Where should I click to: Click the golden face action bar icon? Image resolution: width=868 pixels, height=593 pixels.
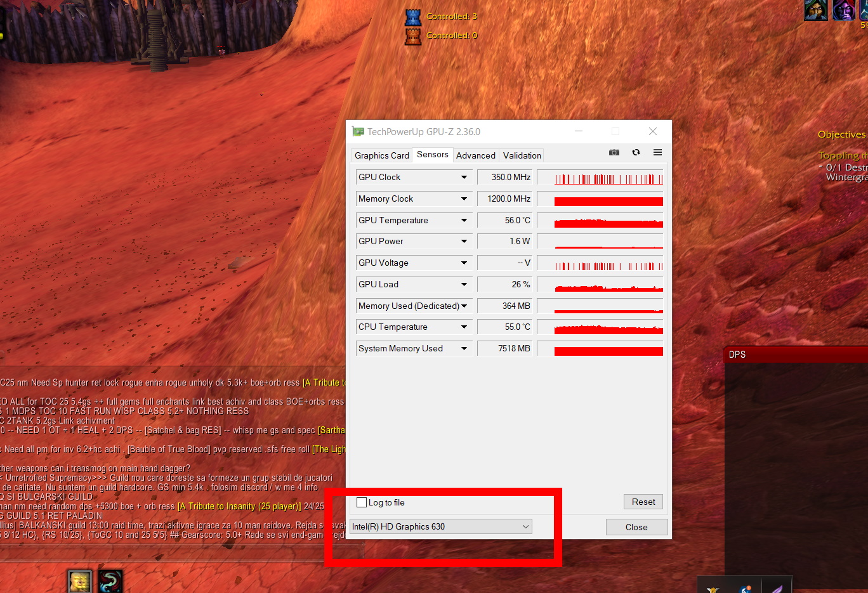80,582
